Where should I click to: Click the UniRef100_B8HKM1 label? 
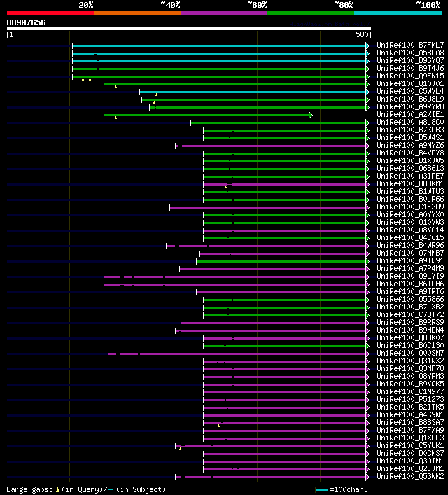410,183
